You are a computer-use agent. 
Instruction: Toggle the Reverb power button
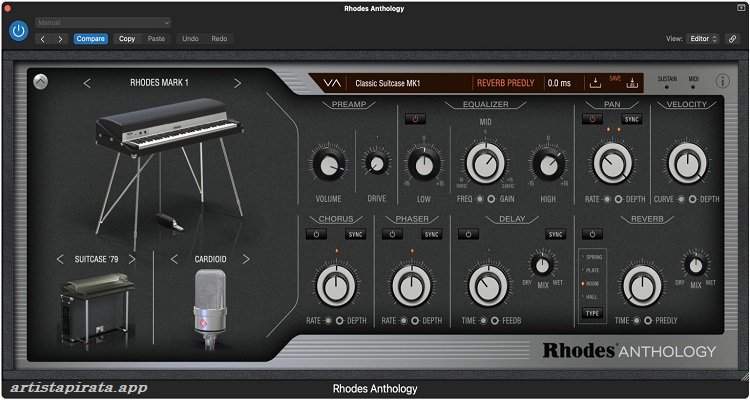[x=592, y=234]
